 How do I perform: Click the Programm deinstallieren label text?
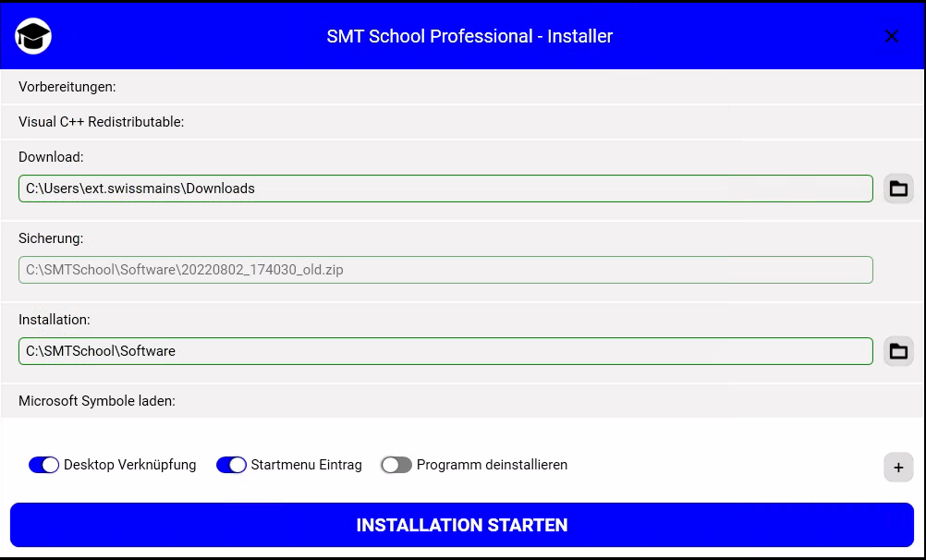pos(492,465)
